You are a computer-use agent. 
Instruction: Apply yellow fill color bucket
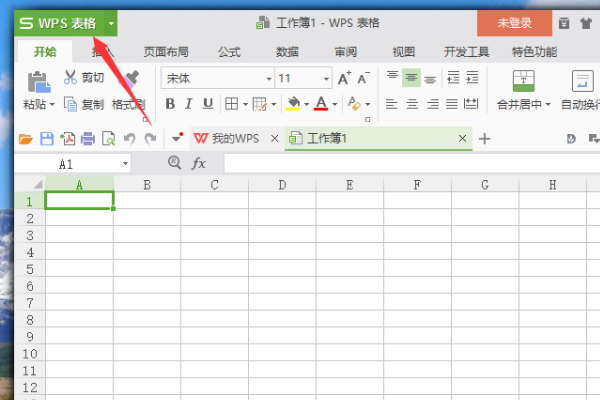pyautogui.click(x=293, y=104)
